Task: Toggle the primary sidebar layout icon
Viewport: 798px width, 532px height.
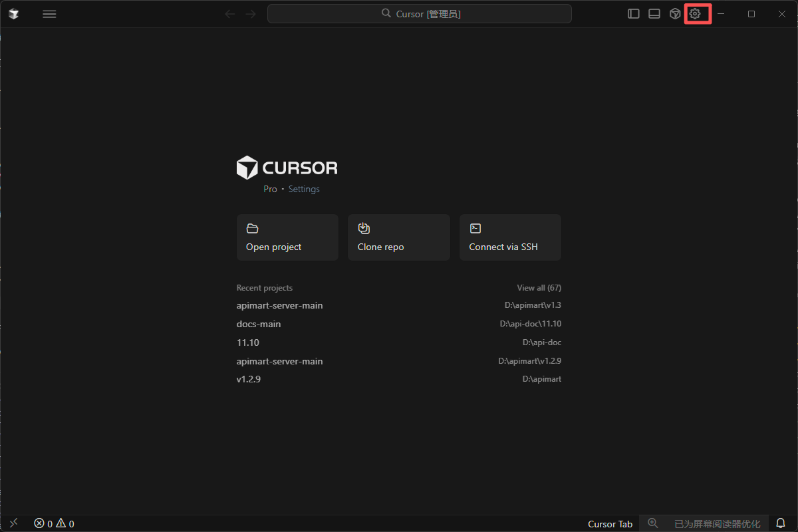Action: [633, 13]
